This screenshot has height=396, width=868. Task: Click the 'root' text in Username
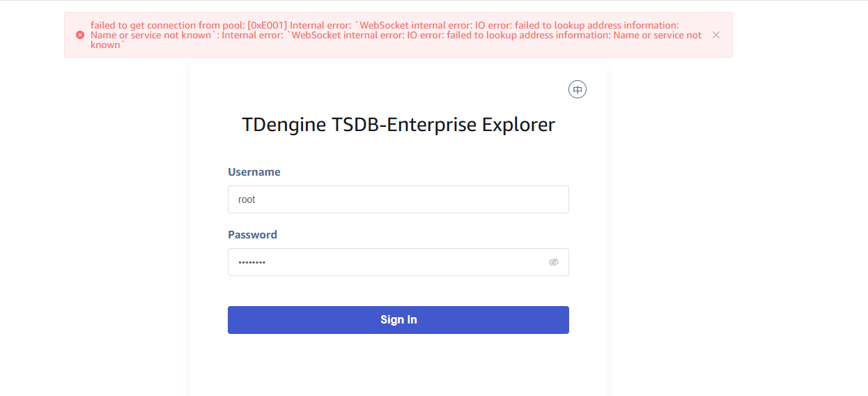click(247, 199)
